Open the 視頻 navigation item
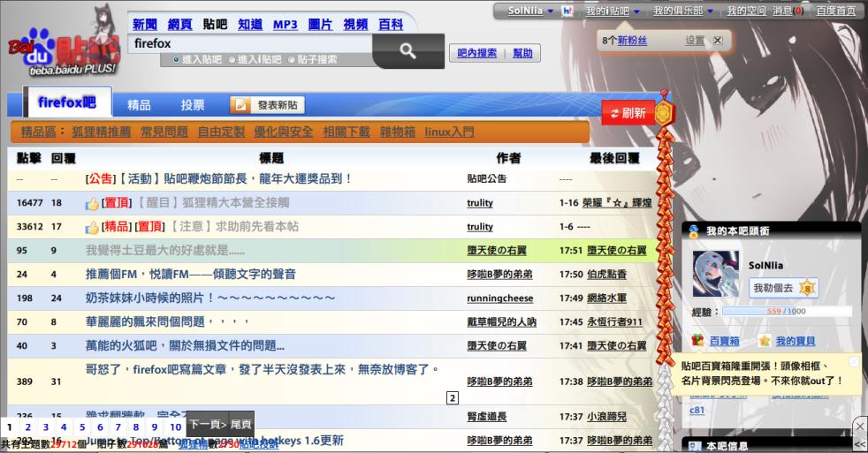 (x=355, y=25)
